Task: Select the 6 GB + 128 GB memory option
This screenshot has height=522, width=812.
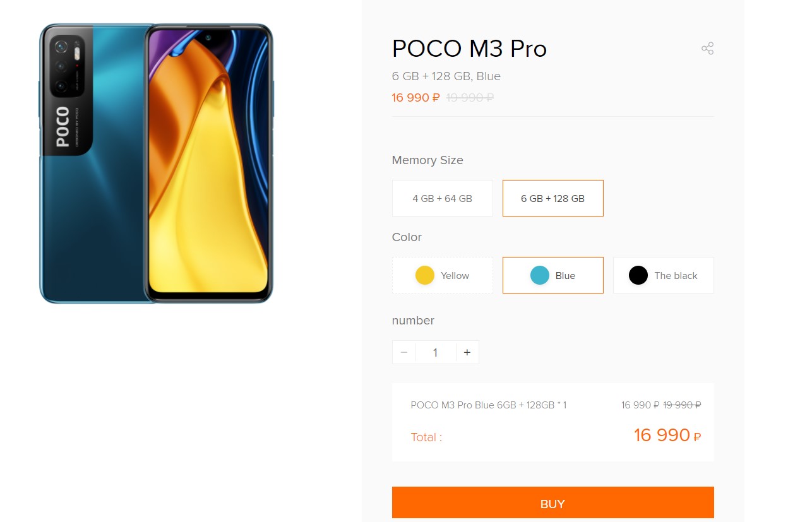Action: [x=552, y=198]
